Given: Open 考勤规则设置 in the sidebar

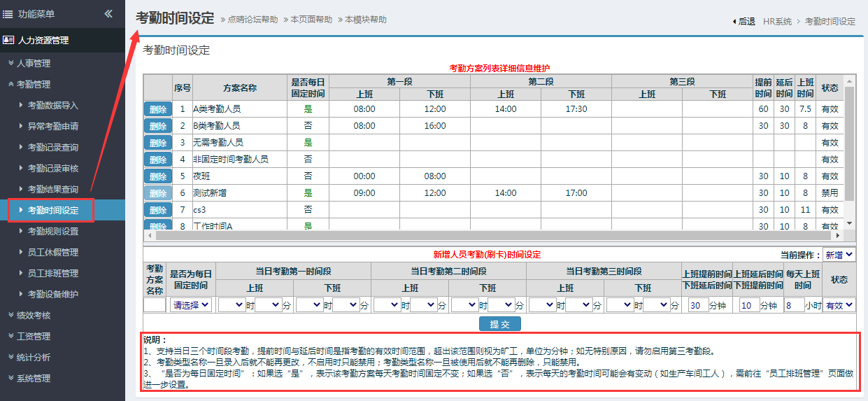Looking at the screenshot, I should pos(52,231).
